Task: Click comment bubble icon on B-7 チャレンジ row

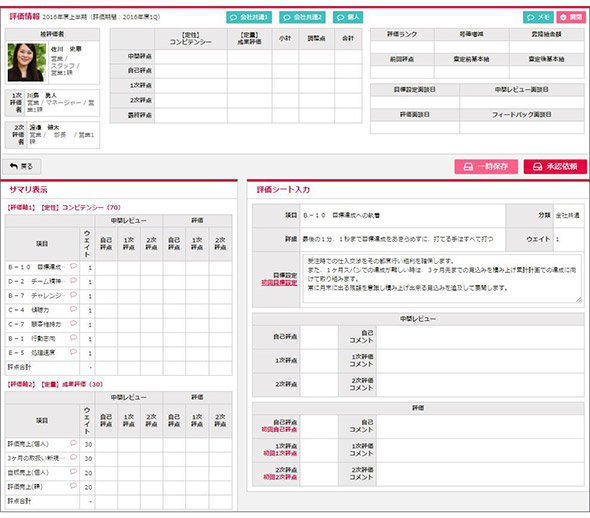Action: pyautogui.click(x=73, y=295)
